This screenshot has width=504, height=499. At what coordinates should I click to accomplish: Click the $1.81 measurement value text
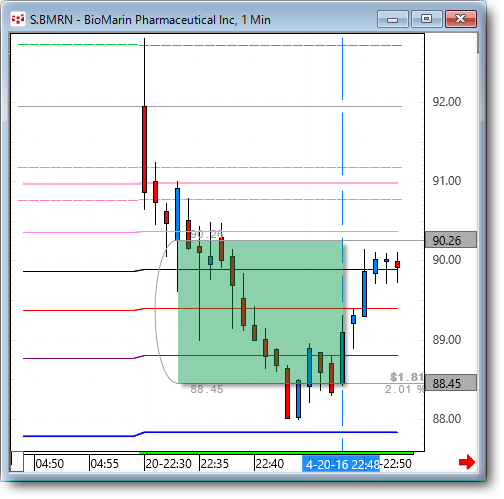tap(407, 377)
